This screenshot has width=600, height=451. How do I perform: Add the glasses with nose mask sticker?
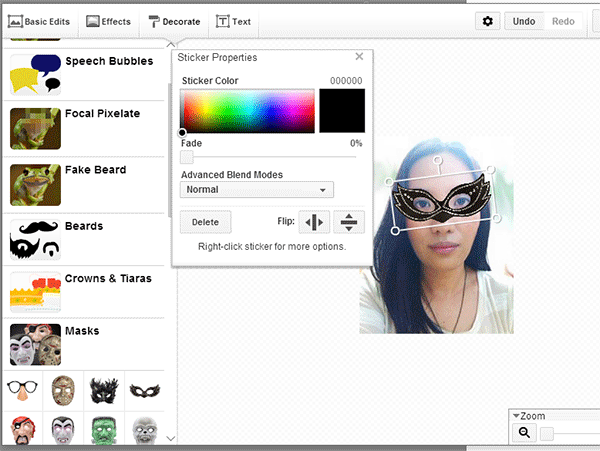[x=22, y=391]
